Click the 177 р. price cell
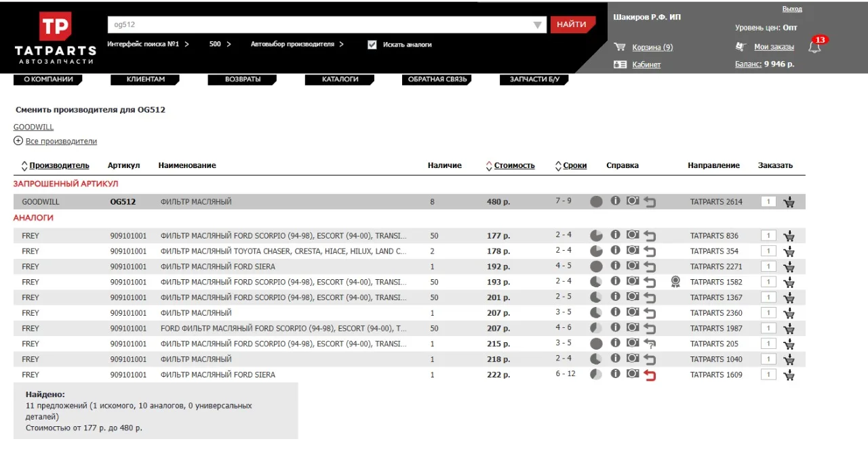Viewport: 868px width, 454px height. (498, 236)
